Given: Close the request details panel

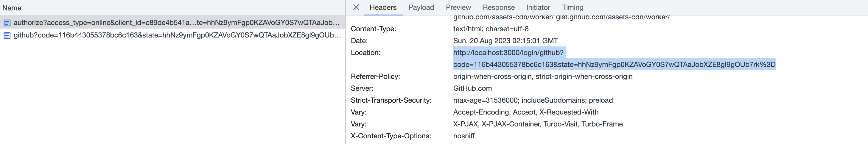Looking at the screenshot, I should pos(356,7).
